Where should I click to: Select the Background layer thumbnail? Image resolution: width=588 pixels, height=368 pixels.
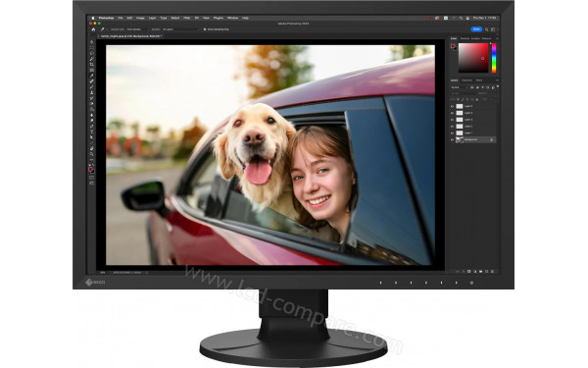pyautogui.click(x=460, y=139)
